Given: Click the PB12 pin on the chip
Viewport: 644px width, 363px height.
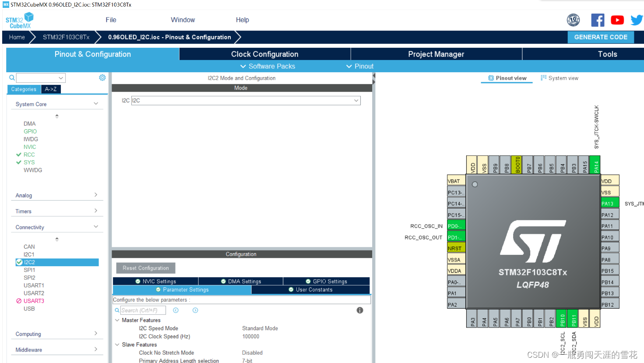Looking at the screenshot, I should click(610, 304).
